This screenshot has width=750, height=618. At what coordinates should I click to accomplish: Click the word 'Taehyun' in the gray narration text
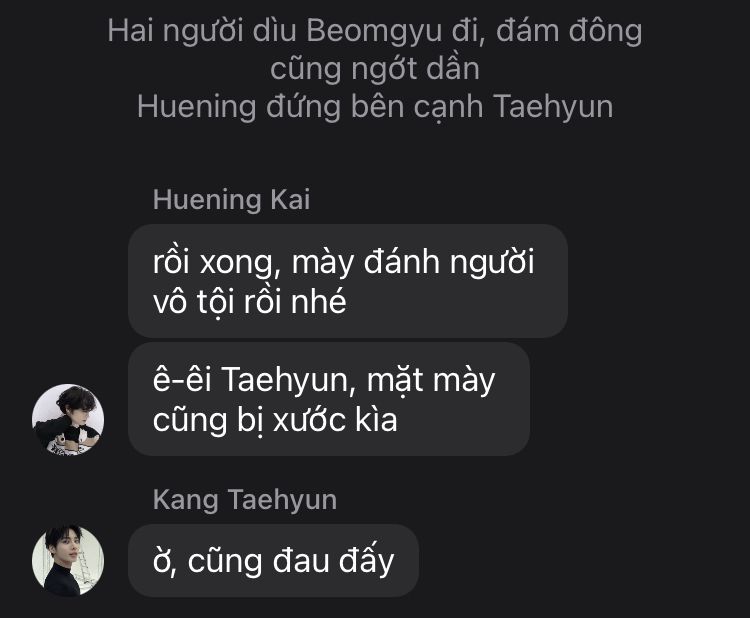(553, 107)
